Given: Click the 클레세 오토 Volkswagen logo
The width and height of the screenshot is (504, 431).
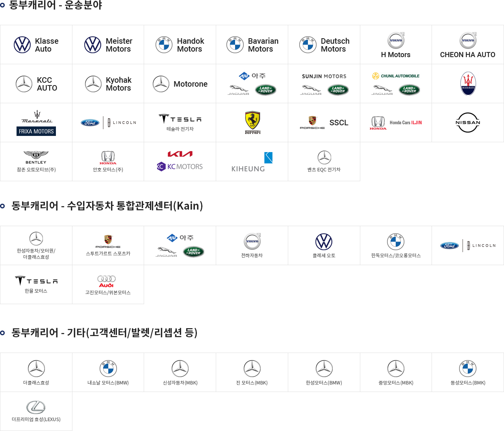Looking at the screenshot, I should coord(324,242).
